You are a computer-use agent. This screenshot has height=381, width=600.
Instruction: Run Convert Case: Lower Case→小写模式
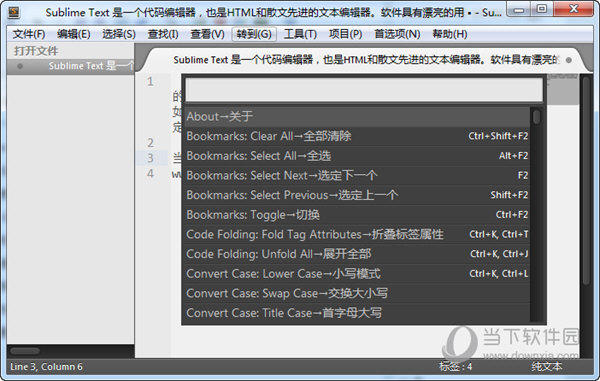pyautogui.click(x=357, y=274)
